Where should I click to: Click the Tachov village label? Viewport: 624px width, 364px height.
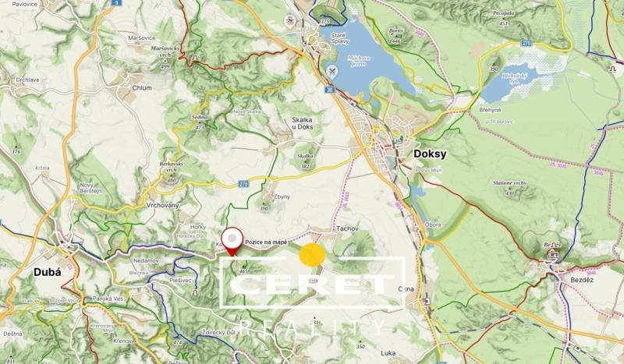tap(347, 228)
